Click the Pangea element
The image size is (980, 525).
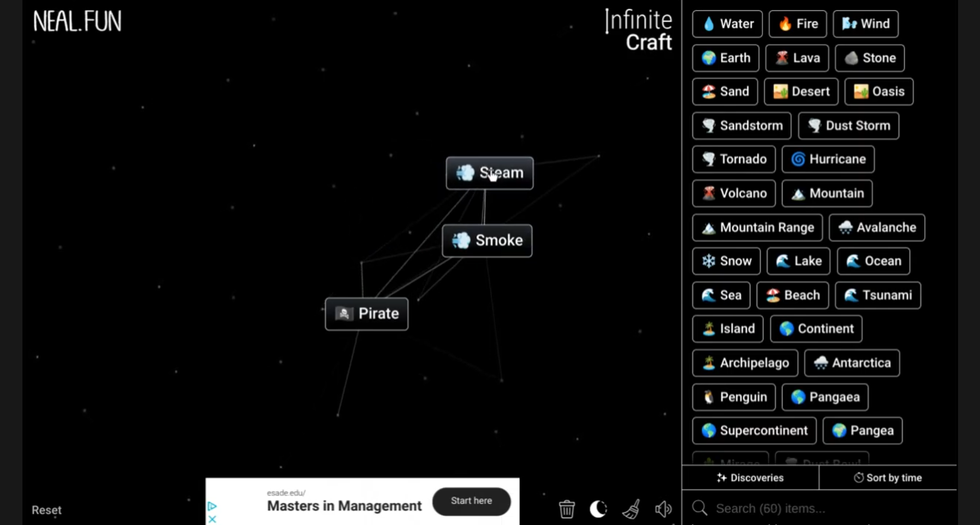pos(863,431)
